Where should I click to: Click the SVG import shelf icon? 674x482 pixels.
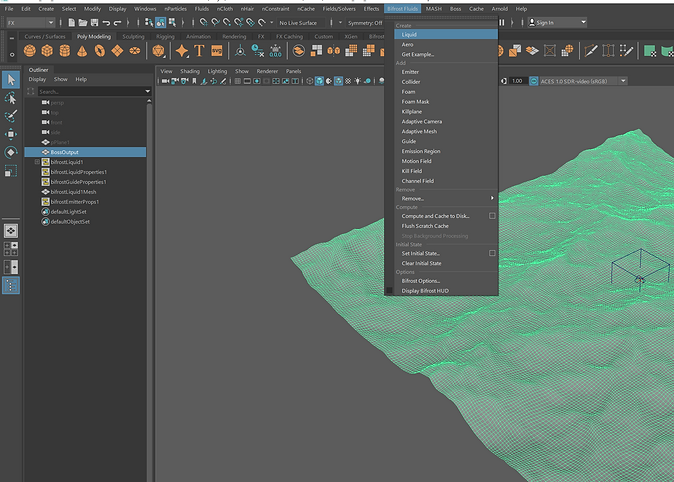click(217, 51)
